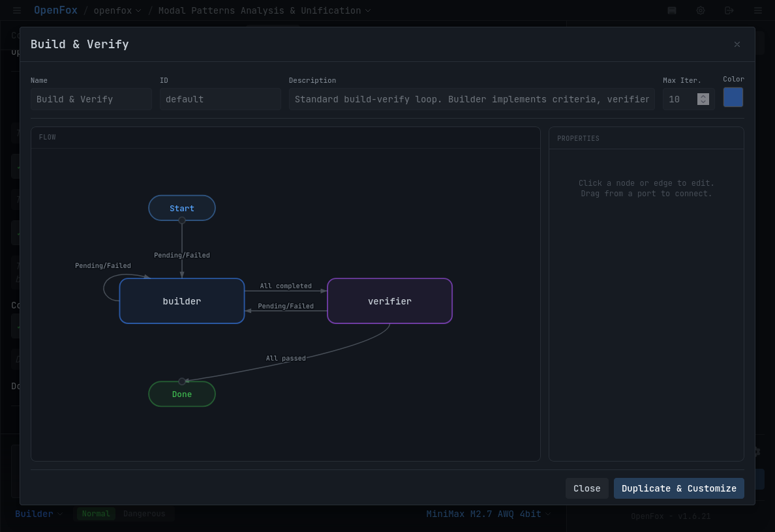Viewport: 775px width, 532px height.
Task: Open MiniMax M2.7 AWQ 4bit model dropdown
Action: coord(489,514)
